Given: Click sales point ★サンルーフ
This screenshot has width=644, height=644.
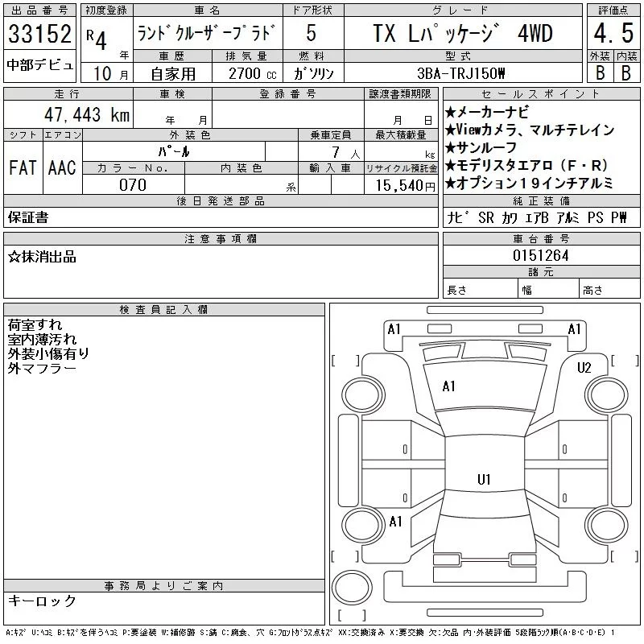Looking at the screenshot, I should 481,147.
